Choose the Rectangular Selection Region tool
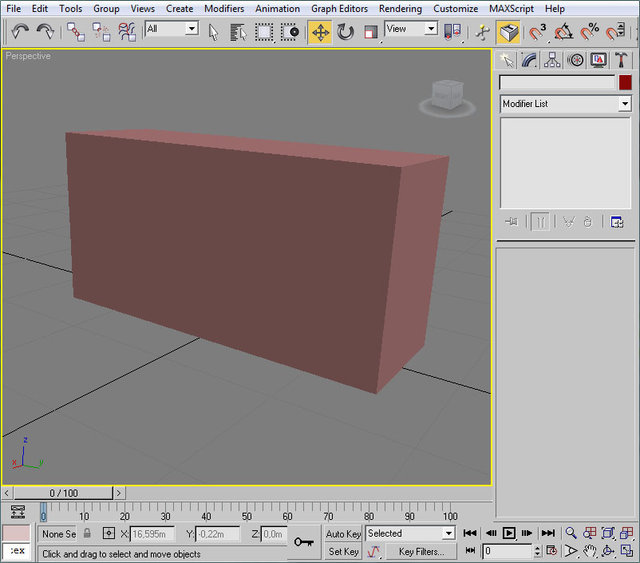 coord(264,32)
